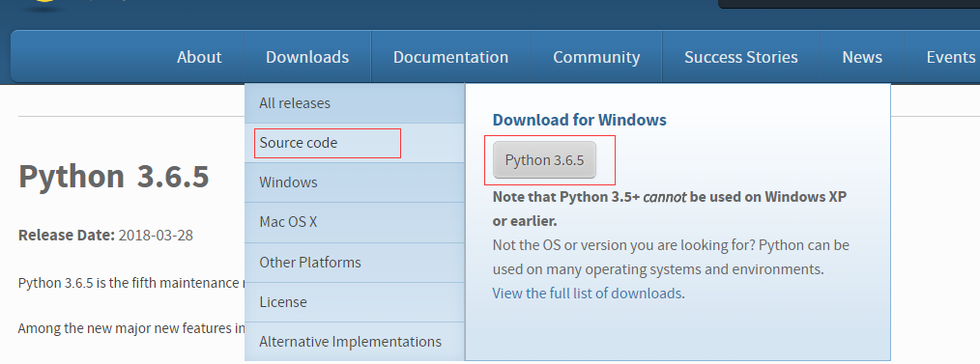Select All releases in Downloads submenu
This screenshot has height=364, width=980.
355,103
